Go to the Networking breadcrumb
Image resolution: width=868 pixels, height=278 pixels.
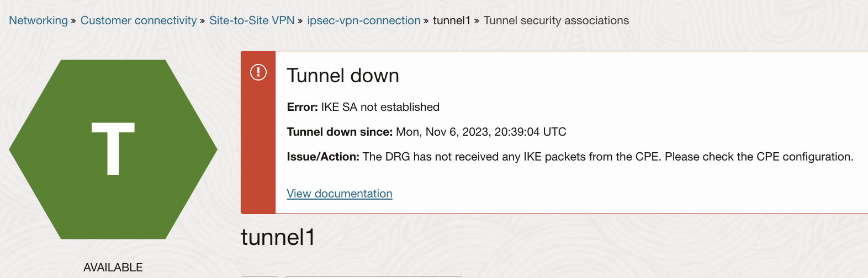coord(38,20)
